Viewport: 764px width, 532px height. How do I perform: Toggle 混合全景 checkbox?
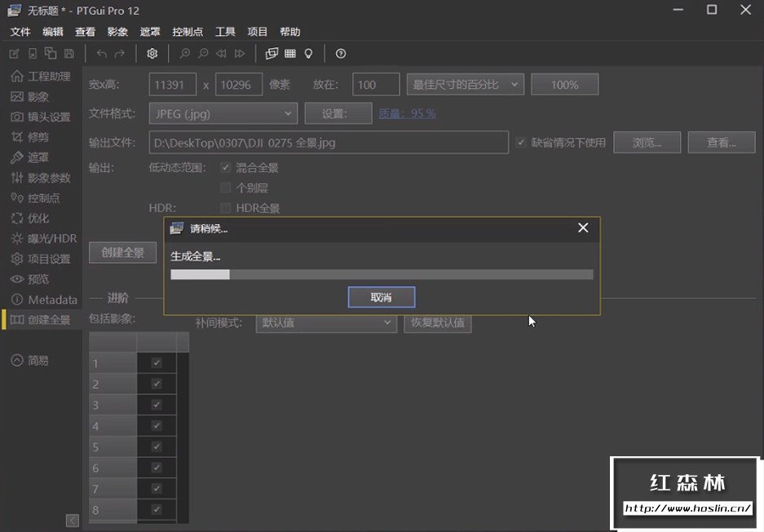(x=225, y=168)
